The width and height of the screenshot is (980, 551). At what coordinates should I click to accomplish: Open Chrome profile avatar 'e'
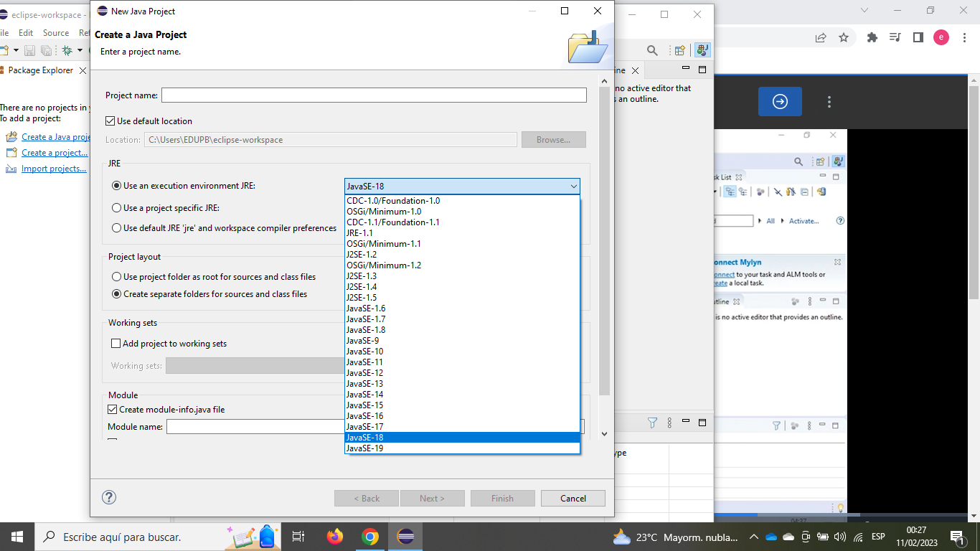tap(941, 37)
